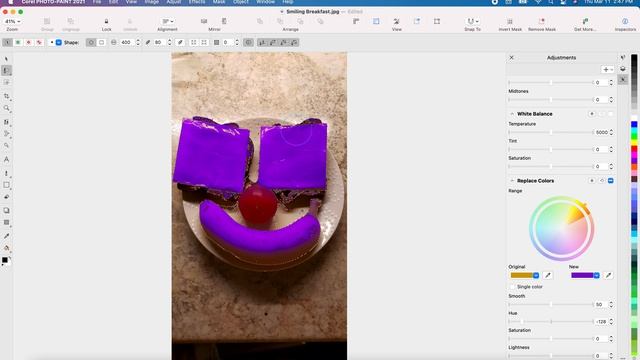Click the Invert Mask icon
The image size is (640, 360).
click(x=510, y=21)
